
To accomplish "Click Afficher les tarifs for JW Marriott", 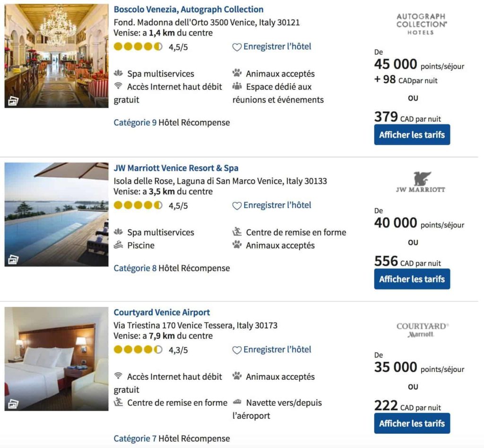I will [412, 279].
